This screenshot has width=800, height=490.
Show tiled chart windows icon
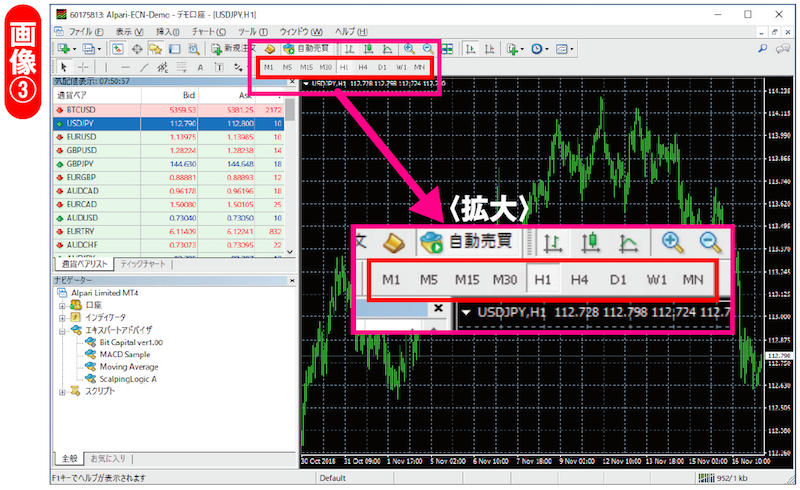point(447,49)
